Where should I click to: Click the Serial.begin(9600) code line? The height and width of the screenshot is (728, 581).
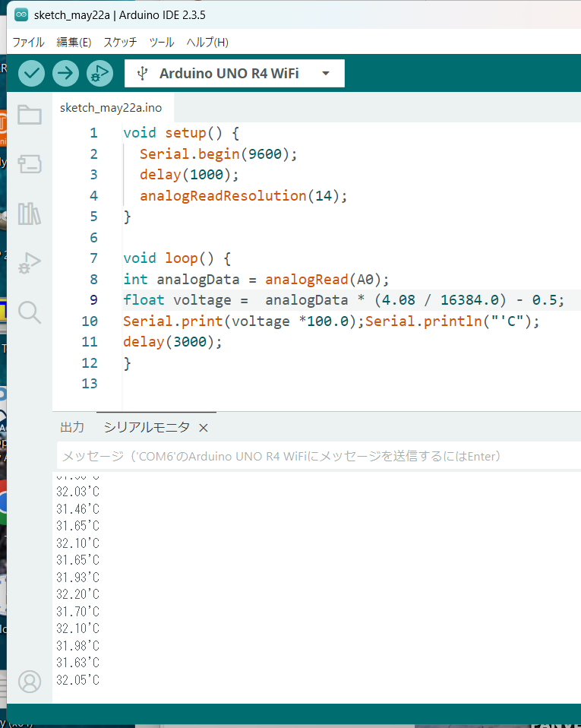point(218,154)
